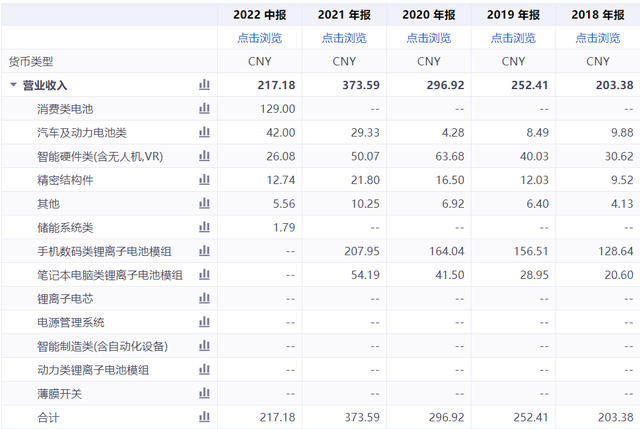640x429 pixels.
Task: Open 点击浏览 link under 2021 年报
Action: click(344, 38)
